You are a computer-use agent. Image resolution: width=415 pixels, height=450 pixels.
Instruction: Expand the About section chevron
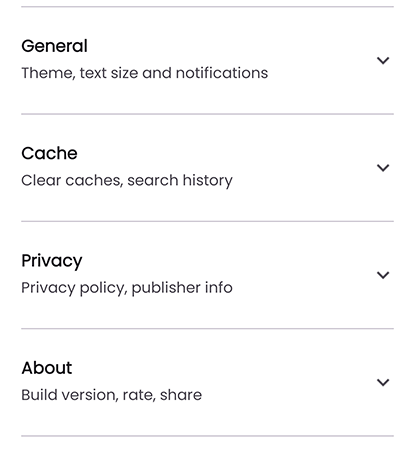pos(383,382)
